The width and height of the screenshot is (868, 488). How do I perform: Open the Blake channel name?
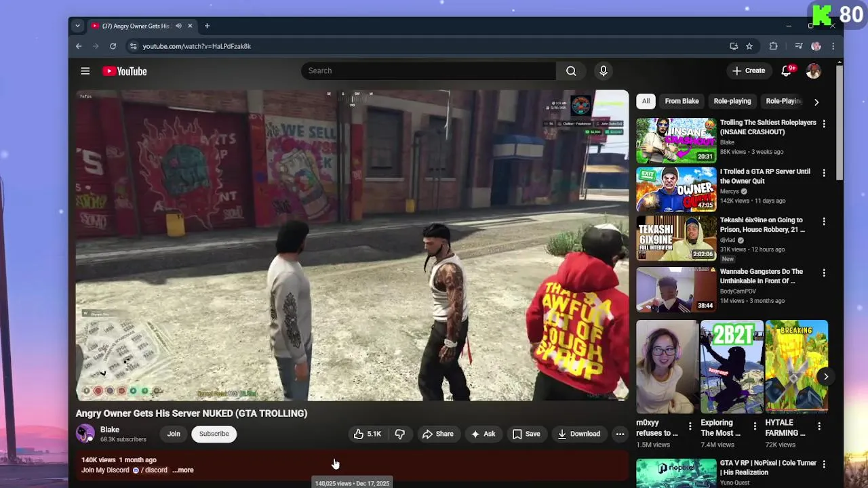[x=110, y=430]
